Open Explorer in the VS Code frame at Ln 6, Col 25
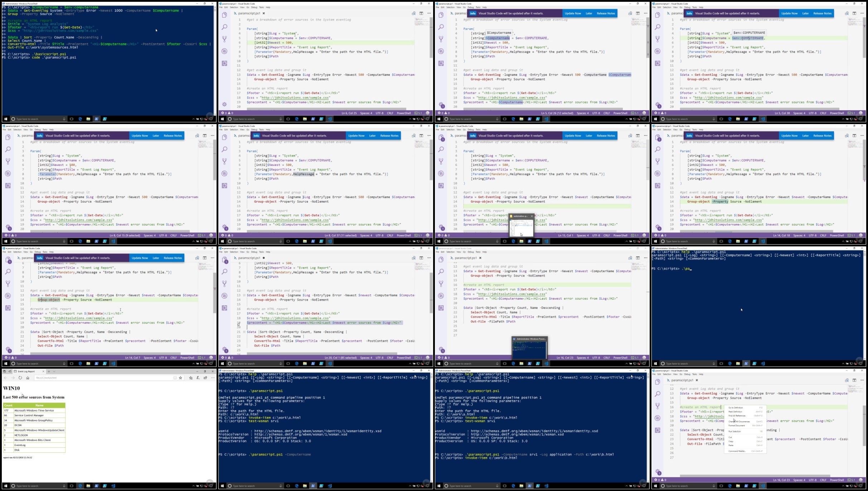 click(x=224, y=15)
